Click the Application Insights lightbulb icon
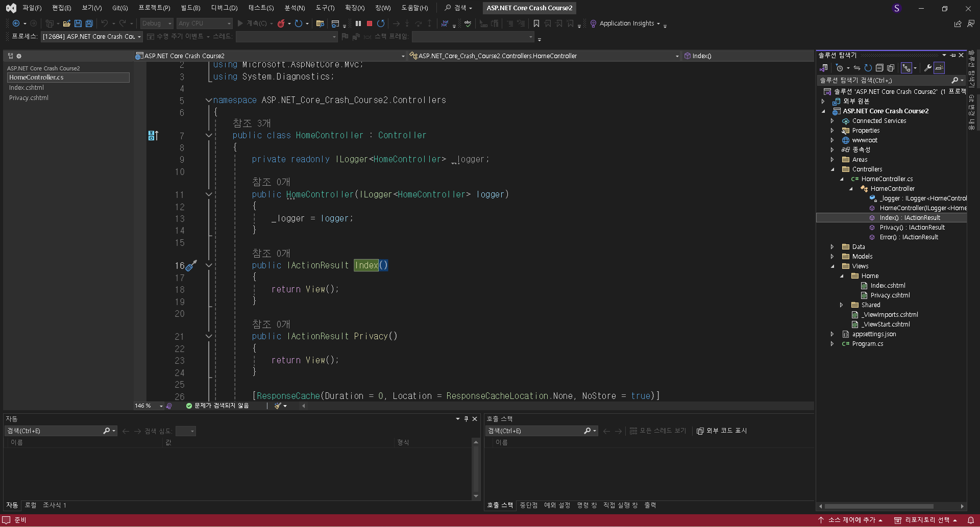Screen dimensions: 980x527 (x=593, y=23)
